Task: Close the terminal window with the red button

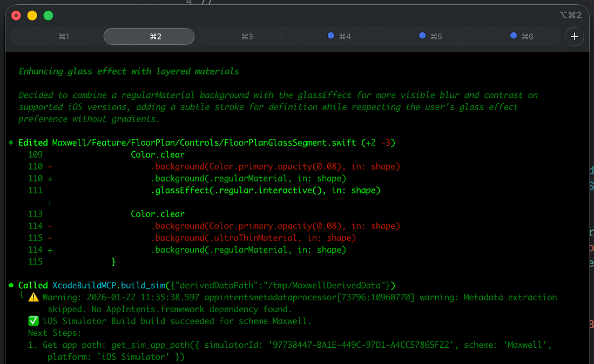Action: tap(16, 16)
